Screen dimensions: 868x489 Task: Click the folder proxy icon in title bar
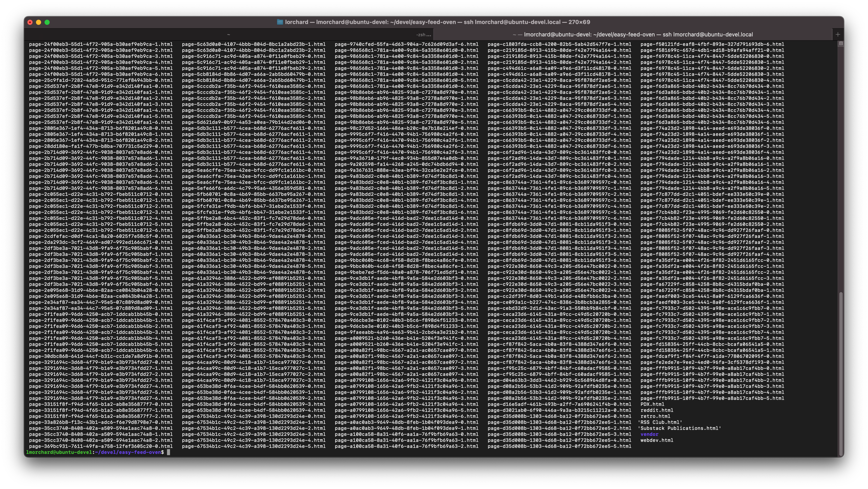coord(280,22)
